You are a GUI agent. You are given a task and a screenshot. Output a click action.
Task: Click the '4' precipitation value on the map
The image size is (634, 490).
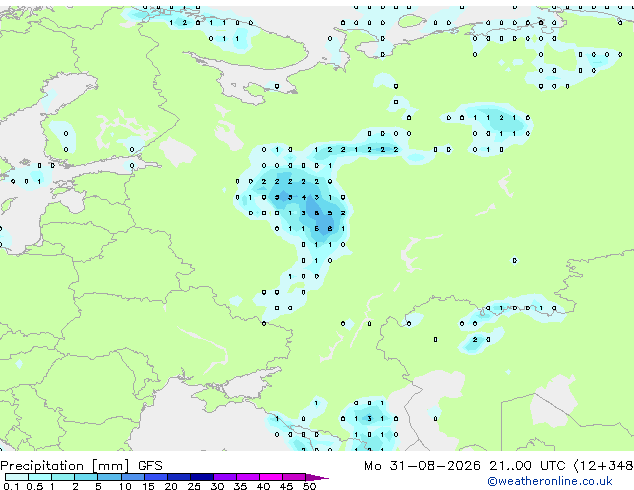(304, 197)
